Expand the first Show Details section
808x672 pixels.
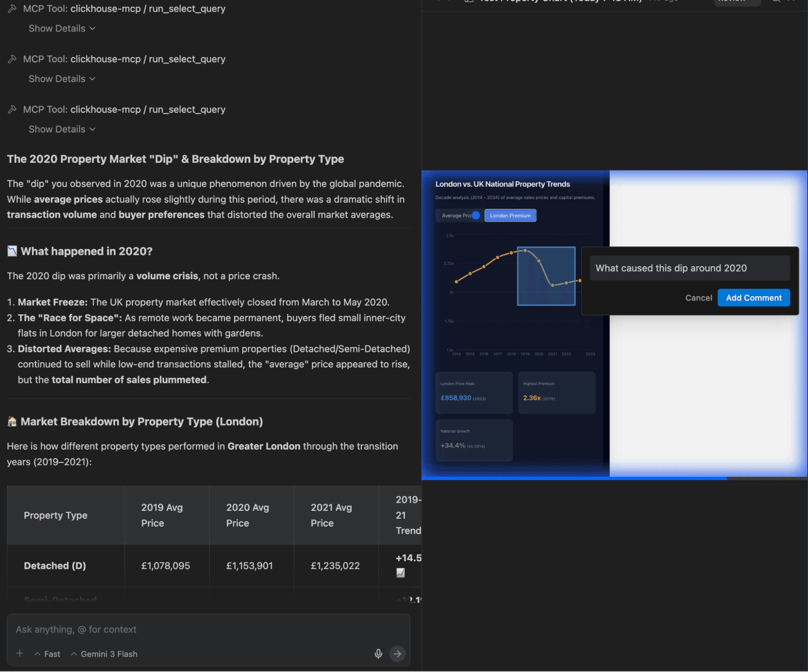coord(62,28)
